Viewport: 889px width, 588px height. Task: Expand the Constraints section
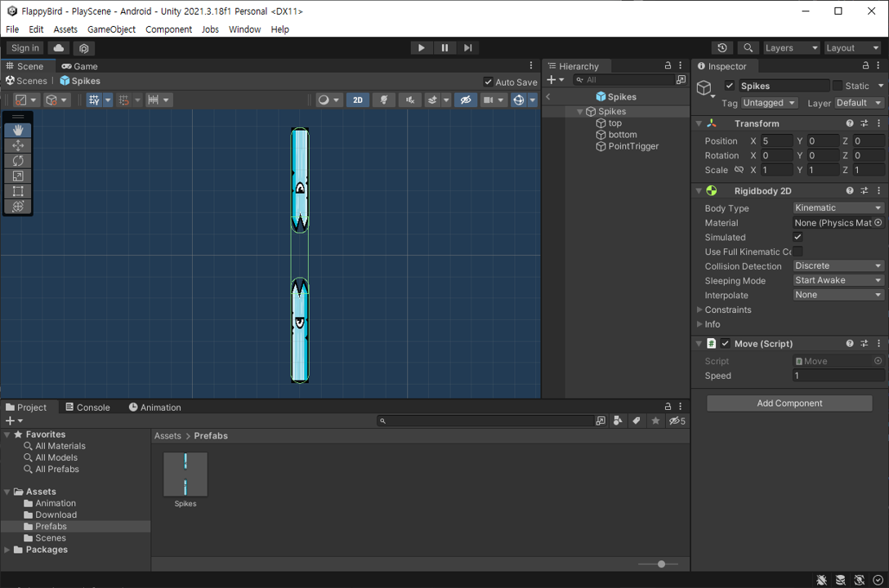coord(699,310)
